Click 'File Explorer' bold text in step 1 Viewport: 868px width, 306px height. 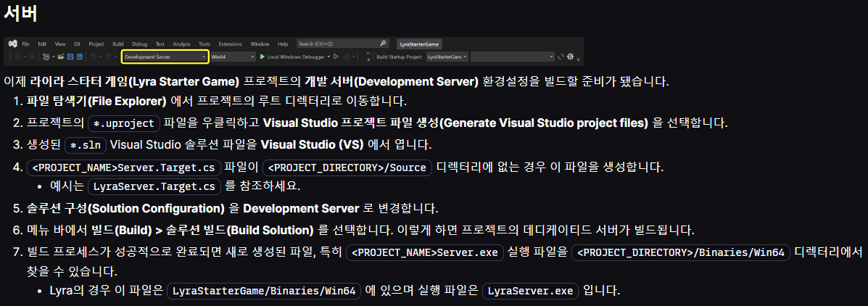[x=128, y=102]
